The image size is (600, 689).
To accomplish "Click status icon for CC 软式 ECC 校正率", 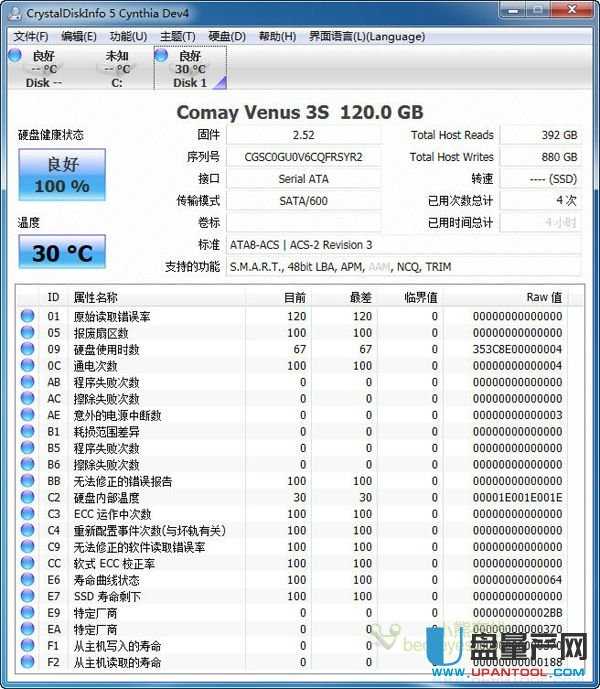I will (x=27, y=563).
